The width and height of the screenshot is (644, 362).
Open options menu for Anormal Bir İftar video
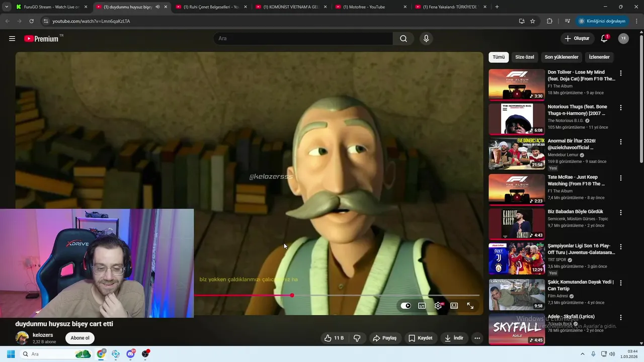point(620,142)
